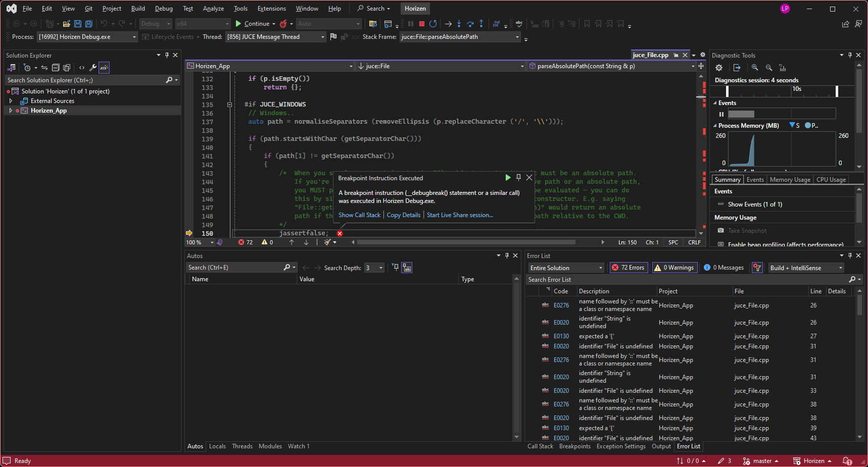Click the Send Feedback icon

(x=858, y=24)
